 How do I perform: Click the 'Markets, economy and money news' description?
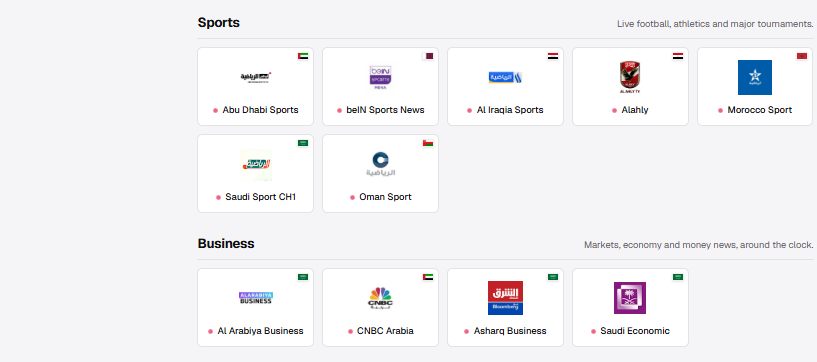[699, 245]
